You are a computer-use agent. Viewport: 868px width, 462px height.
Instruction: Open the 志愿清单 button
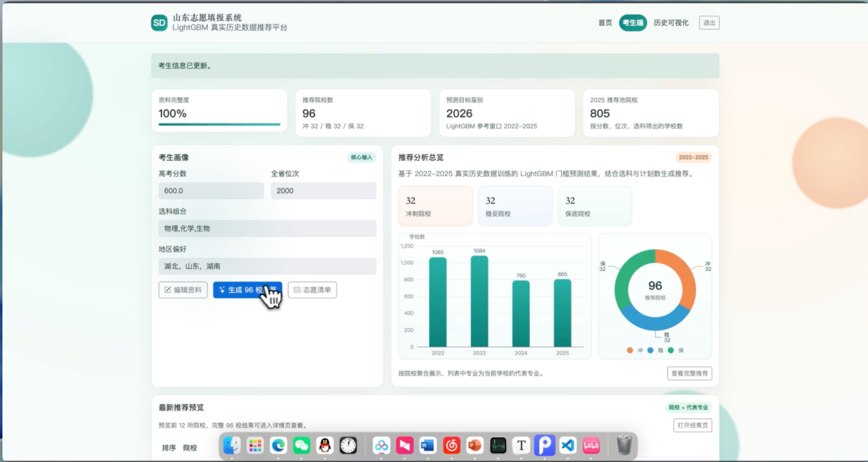coord(312,290)
